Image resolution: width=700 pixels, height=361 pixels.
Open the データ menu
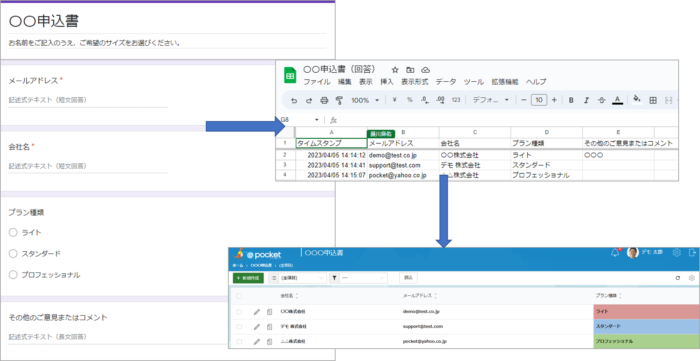point(446,82)
